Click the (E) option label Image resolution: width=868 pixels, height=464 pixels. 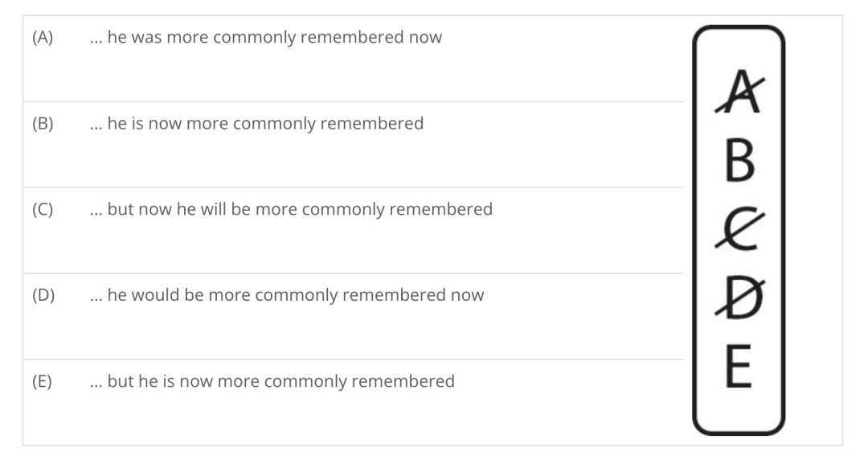click(x=42, y=381)
